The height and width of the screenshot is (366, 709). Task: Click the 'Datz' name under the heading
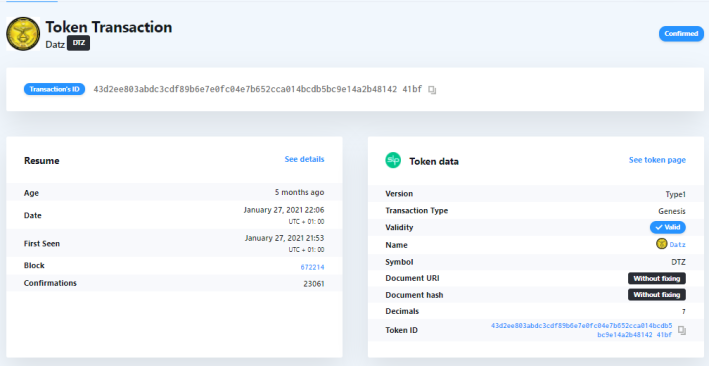point(55,45)
